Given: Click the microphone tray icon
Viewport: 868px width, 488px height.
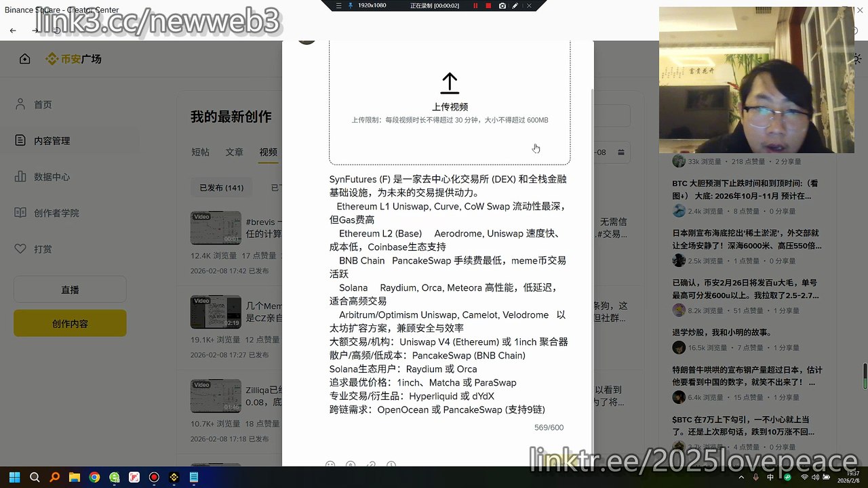Looking at the screenshot, I should click(756, 477).
